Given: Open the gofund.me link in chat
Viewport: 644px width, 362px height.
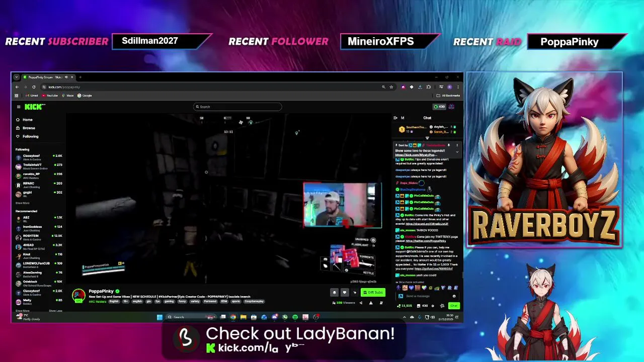Looking at the screenshot, I should click(x=434, y=268).
